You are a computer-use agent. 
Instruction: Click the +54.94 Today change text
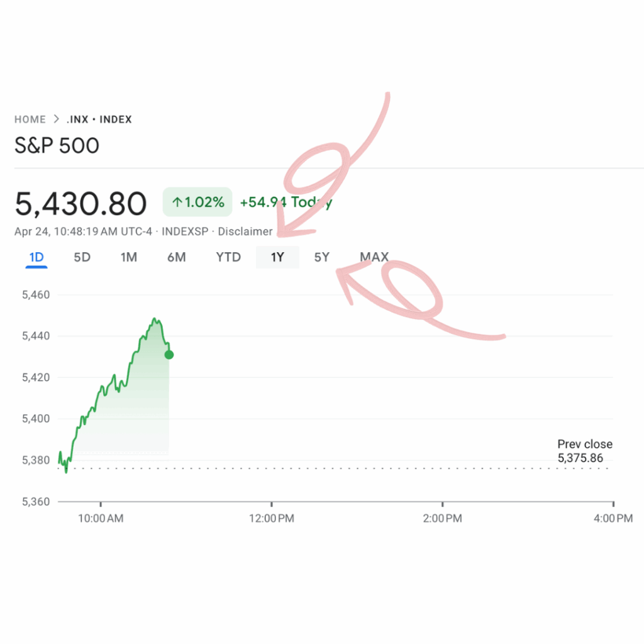pyautogui.click(x=286, y=202)
